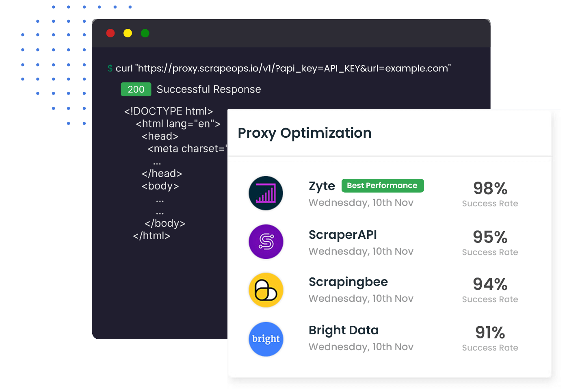The height and width of the screenshot is (392, 567).
Task: Click the yellow dot in terminal title bar
Action: pyautogui.click(x=128, y=33)
